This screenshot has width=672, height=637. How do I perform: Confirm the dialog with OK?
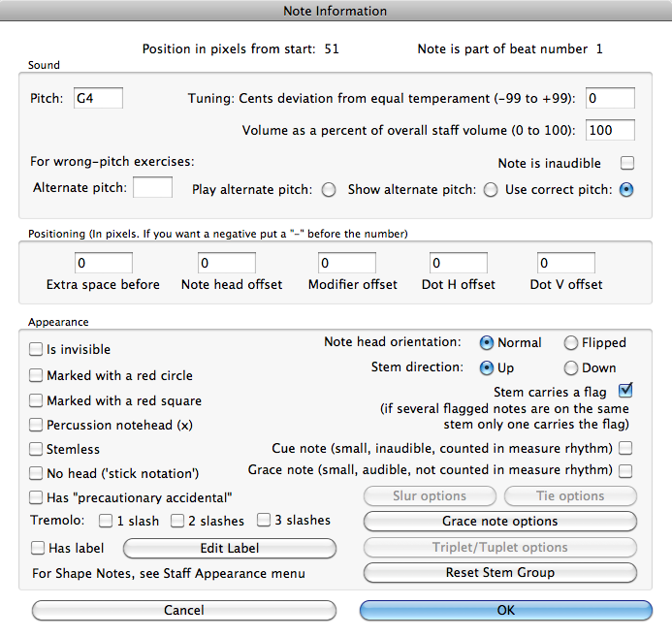point(506,610)
